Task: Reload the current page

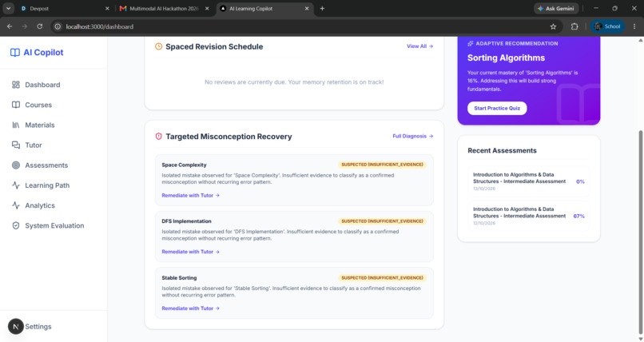Action: pyautogui.click(x=39, y=26)
